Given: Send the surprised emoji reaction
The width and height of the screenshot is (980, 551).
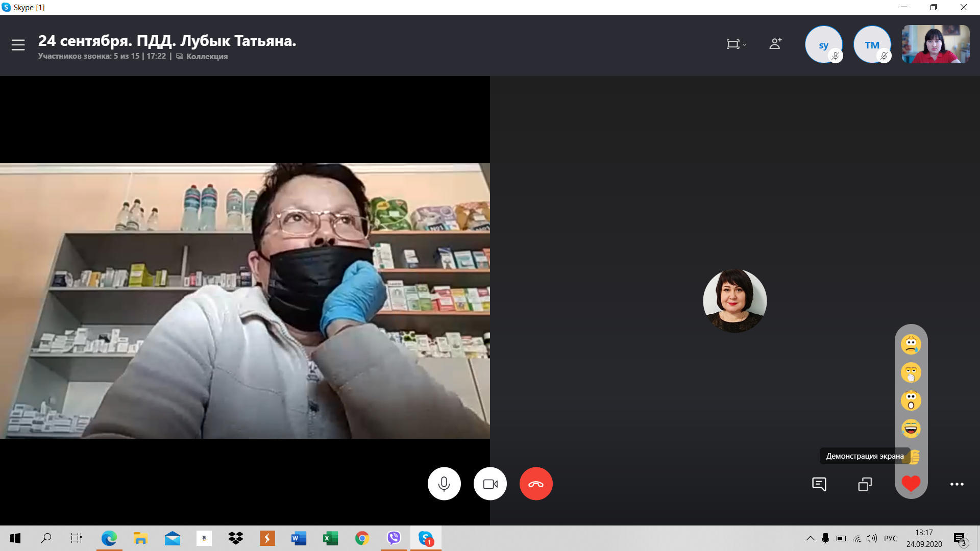Looking at the screenshot, I should [911, 400].
